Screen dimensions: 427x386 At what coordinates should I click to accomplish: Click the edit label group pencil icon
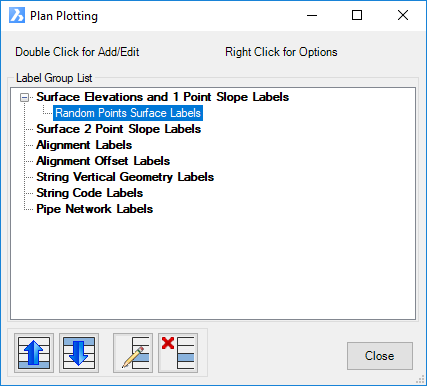click(133, 353)
